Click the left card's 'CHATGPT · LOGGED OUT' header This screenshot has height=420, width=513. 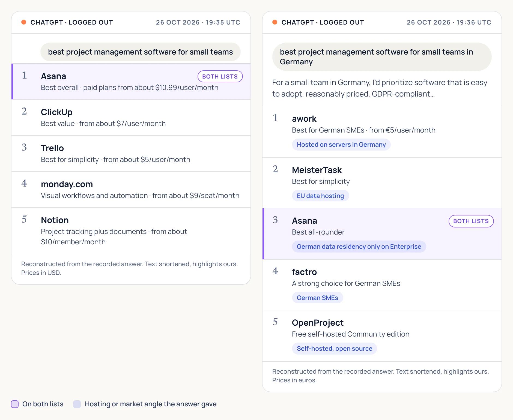tap(71, 22)
